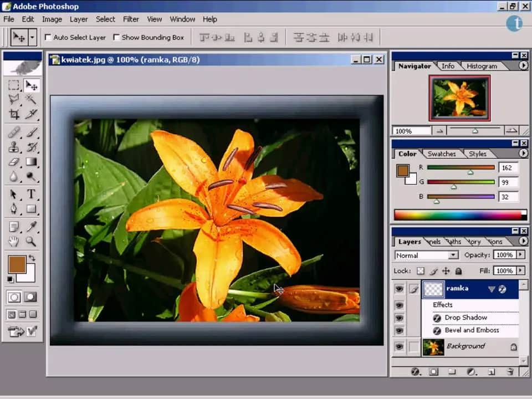Select the Magic Wand tool
The image size is (532, 399).
click(32, 100)
